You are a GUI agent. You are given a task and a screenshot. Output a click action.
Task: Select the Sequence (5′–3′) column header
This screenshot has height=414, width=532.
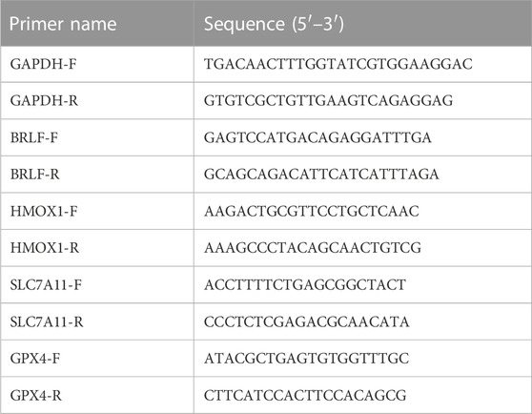(x=274, y=24)
